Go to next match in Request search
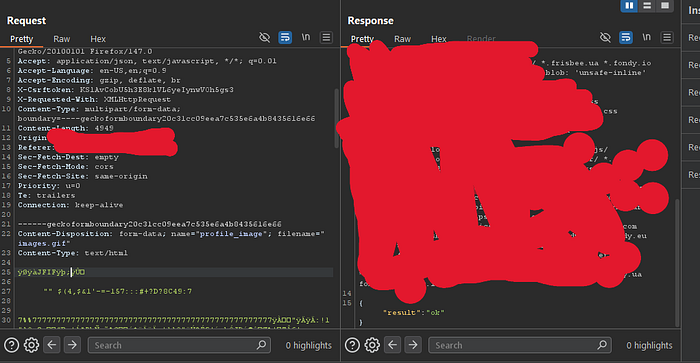The image size is (700, 363). coord(72,345)
